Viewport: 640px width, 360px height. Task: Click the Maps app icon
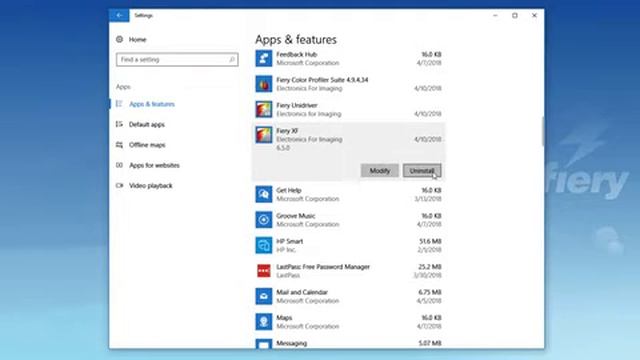pyautogui.click(x=264, y=322)
